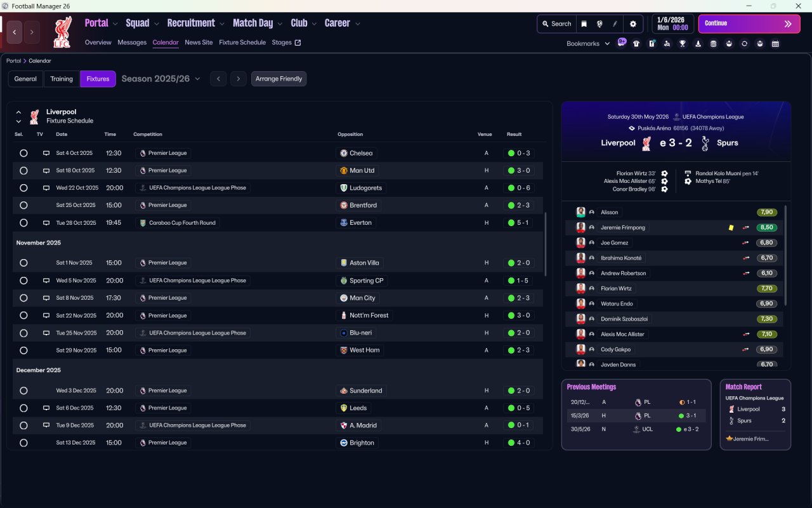Click the Spurs crest in the match header
Viewport: 812px width, 508px height.
tap(704, 143)
